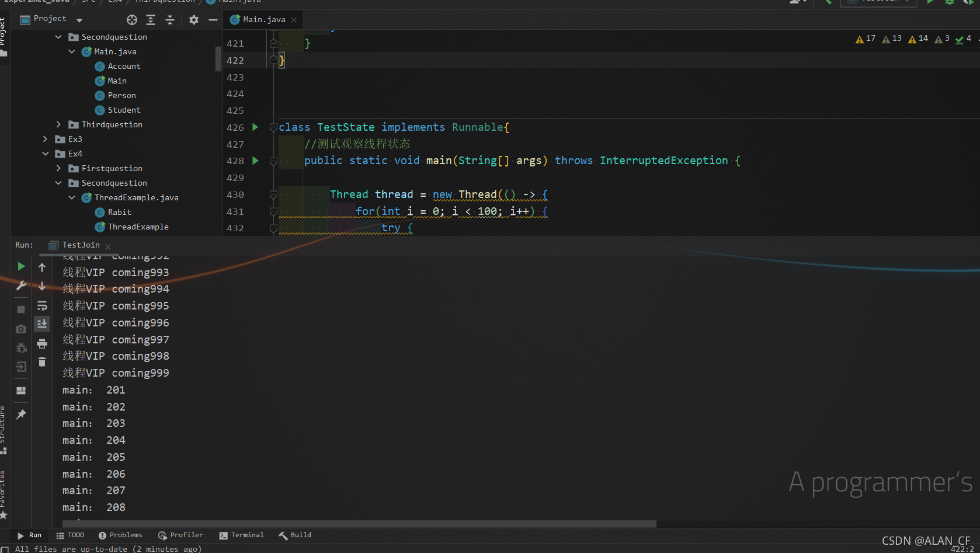Screen dimensions: 980x553
Task: Click the console horizontal scrollbar
Action: tap(359, 524)
